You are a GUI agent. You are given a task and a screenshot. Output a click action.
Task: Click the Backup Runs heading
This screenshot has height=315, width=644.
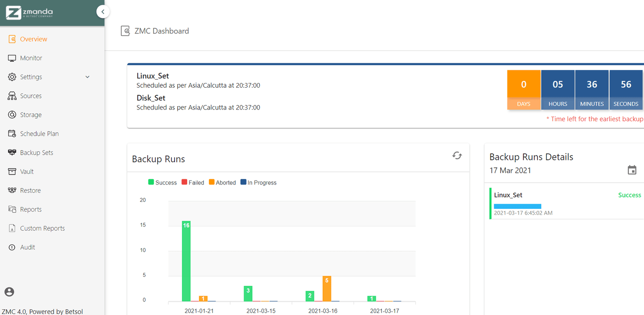pyautogui.click(x=158, y=159)
